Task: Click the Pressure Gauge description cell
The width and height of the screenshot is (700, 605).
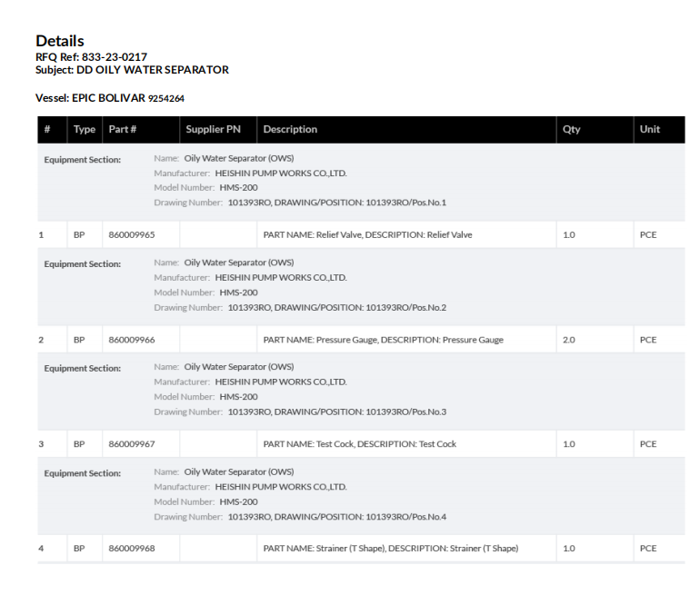Action: coord(383,340)
